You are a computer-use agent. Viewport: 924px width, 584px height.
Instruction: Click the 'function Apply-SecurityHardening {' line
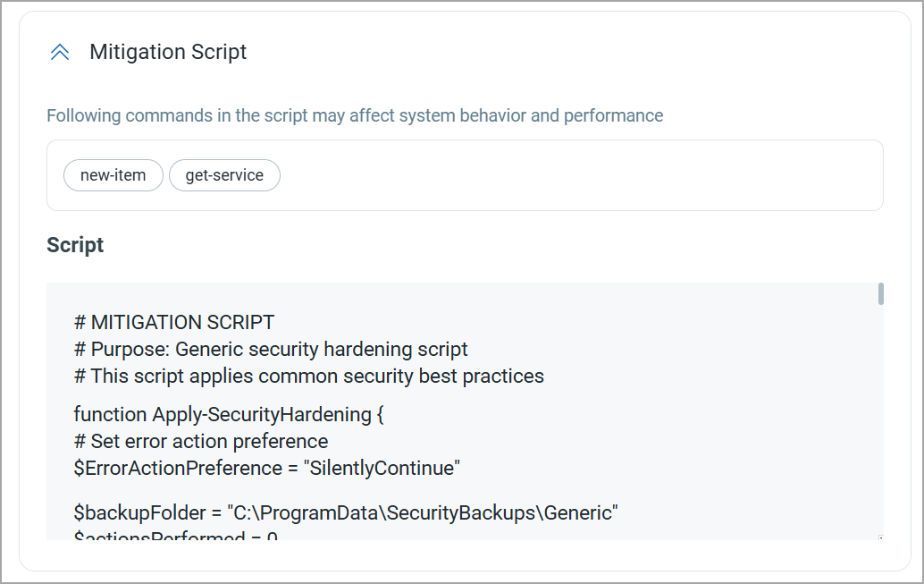229,414
